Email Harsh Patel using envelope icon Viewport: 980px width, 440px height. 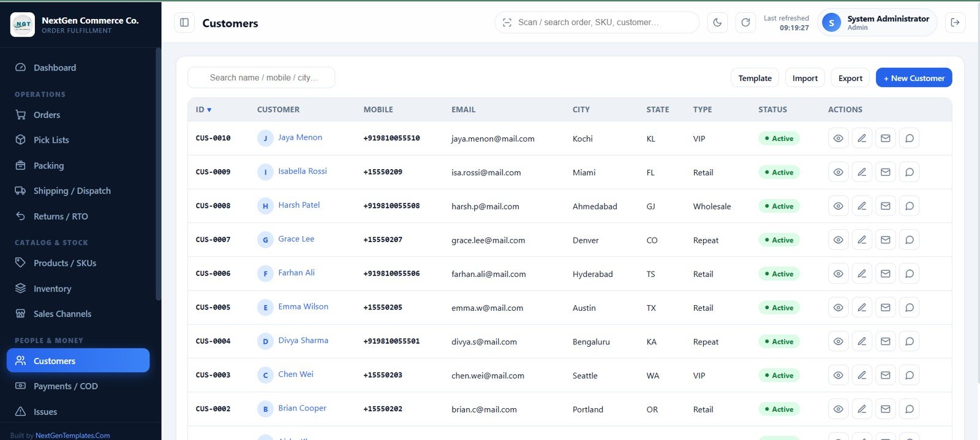pos(886,206)
